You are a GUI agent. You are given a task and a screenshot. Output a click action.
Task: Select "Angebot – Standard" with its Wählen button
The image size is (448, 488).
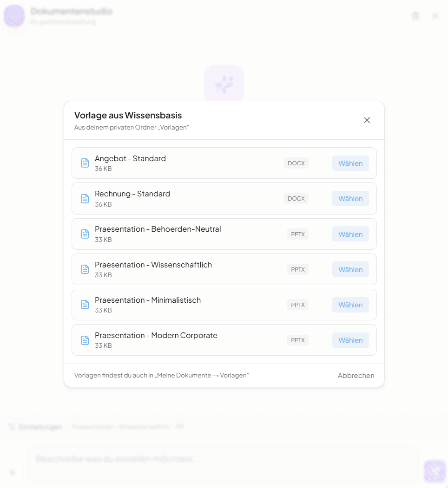click(350, 163)
